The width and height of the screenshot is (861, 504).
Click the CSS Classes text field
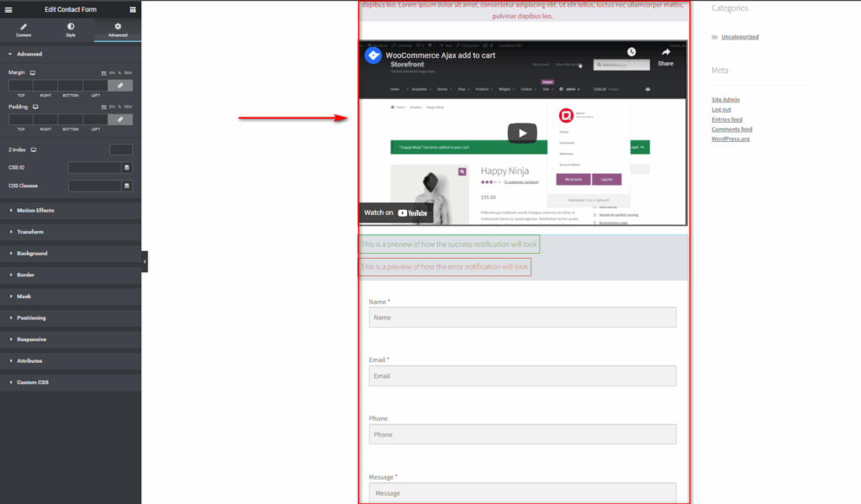[x=94, y=186]
